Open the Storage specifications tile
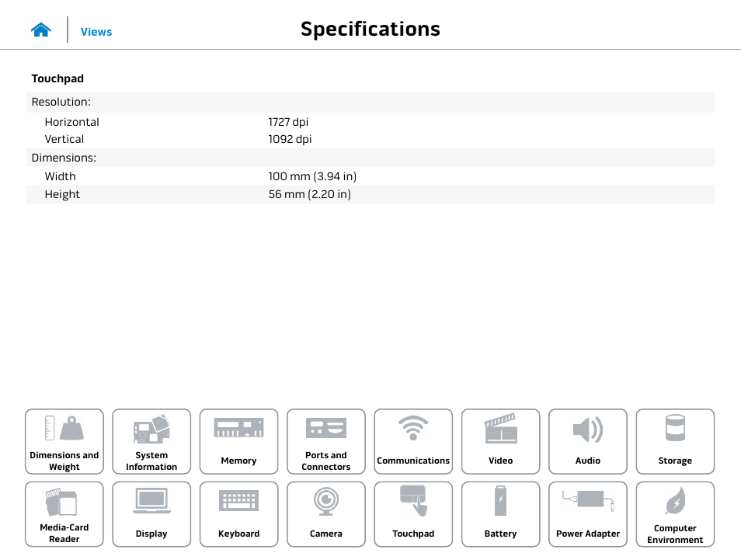 tap(675, 441)
